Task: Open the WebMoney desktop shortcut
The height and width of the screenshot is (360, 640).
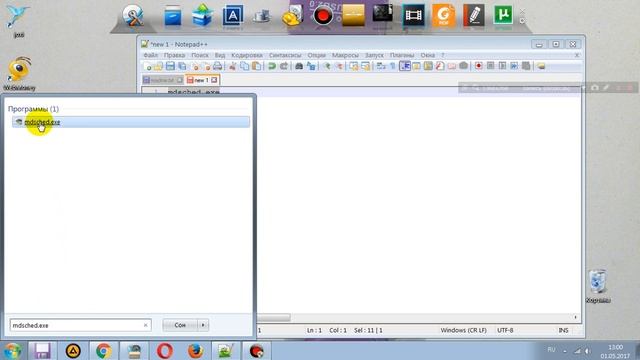Action: 19,73
